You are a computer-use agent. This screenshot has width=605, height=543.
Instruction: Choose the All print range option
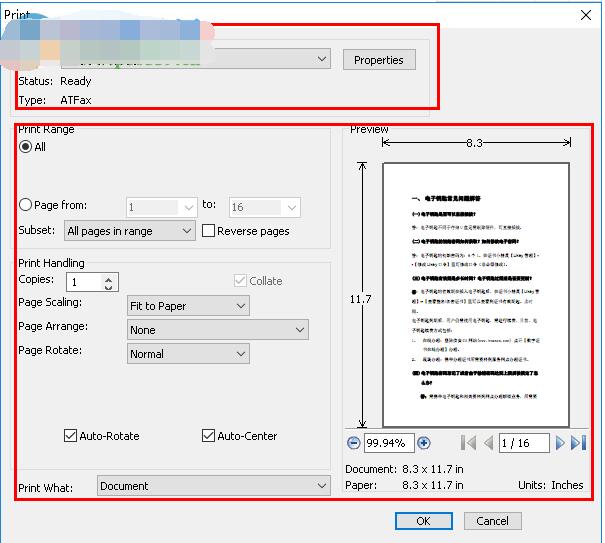[x=26, y=147]
